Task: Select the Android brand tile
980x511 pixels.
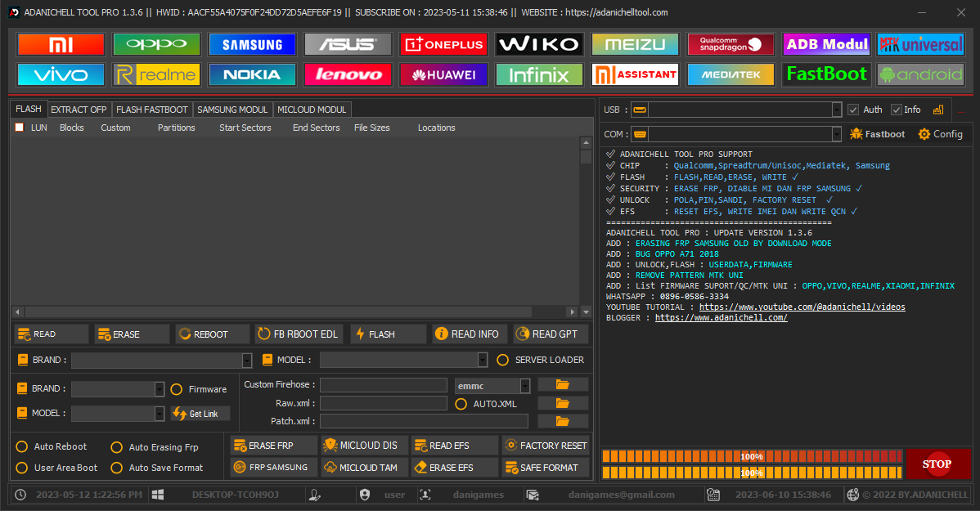Action: 920,75
